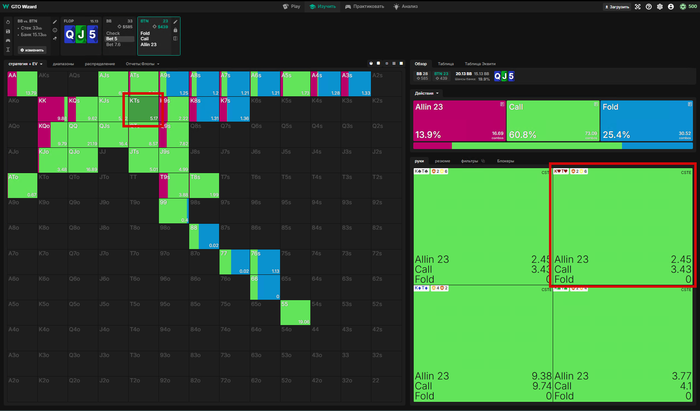Click the gamepad icon in left sidebar
700x411 pixels.
click(8, 40)
